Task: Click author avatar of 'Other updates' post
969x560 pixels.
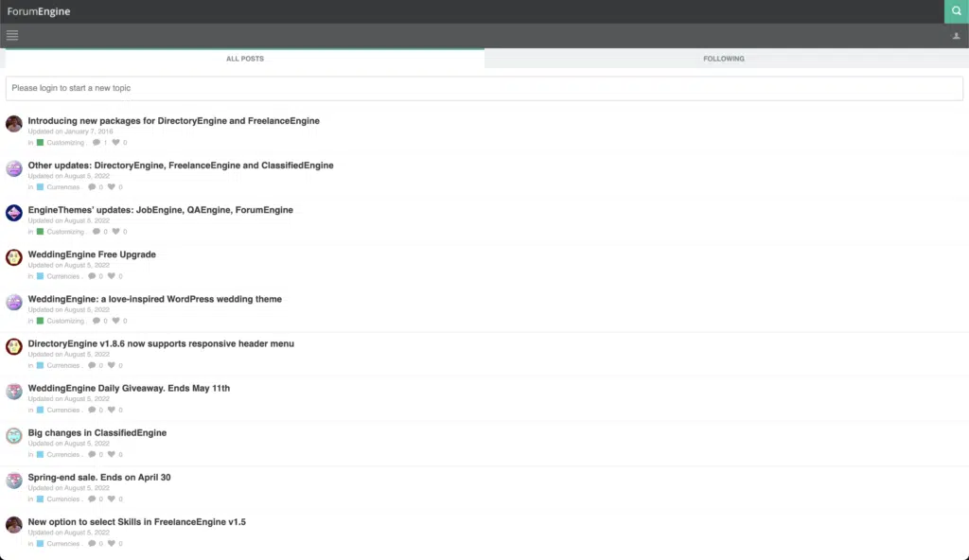Action: click(x=13, y=168)
